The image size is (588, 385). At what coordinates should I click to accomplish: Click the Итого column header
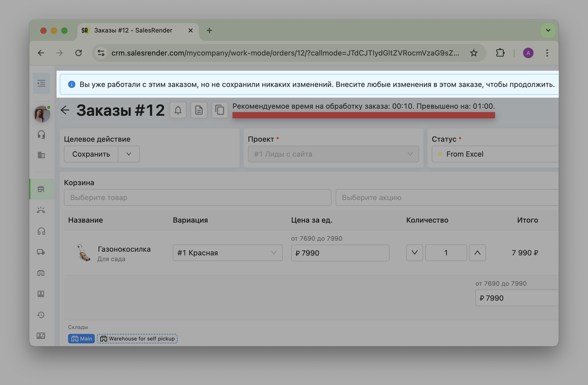528,220
